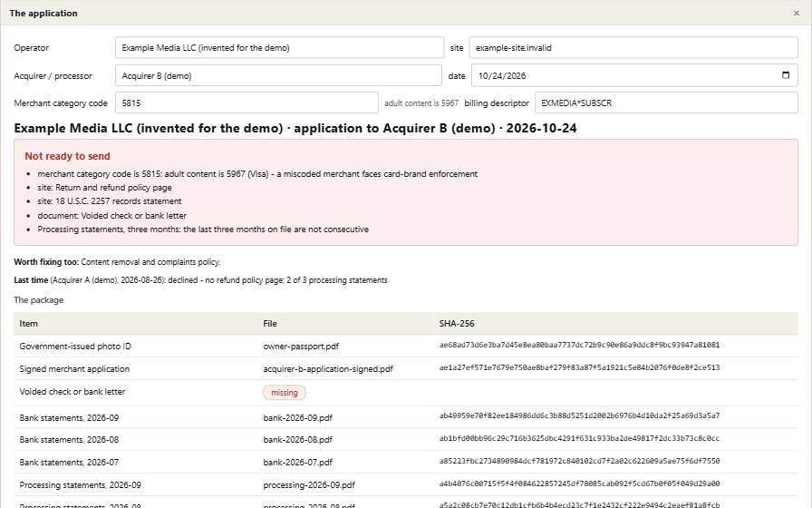
Task: Select the non-consecutive processing statements warning
Action: (x=203, y=230)
